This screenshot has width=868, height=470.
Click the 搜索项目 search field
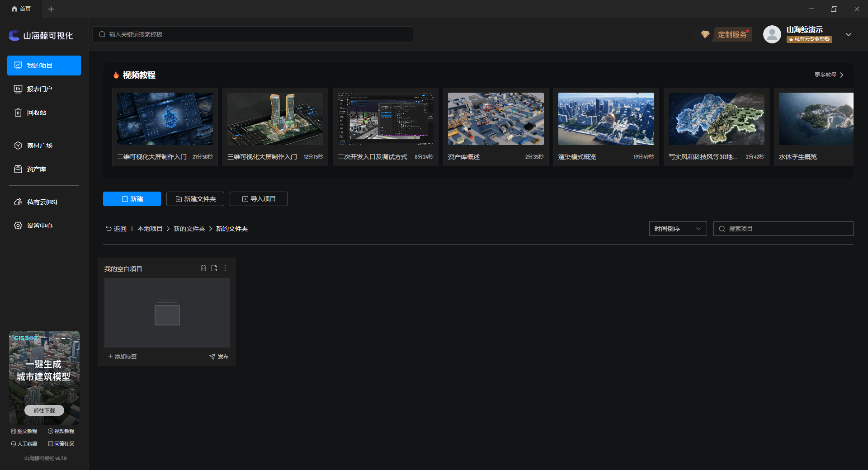(x=783, y=229)
